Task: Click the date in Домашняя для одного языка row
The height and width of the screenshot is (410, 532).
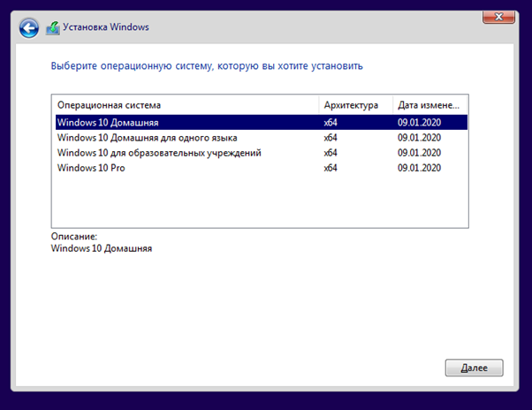Action: (419, 138)
